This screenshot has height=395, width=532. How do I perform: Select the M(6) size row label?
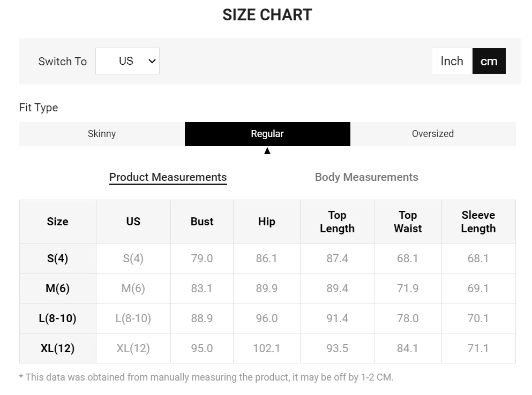tap(57, 288)
